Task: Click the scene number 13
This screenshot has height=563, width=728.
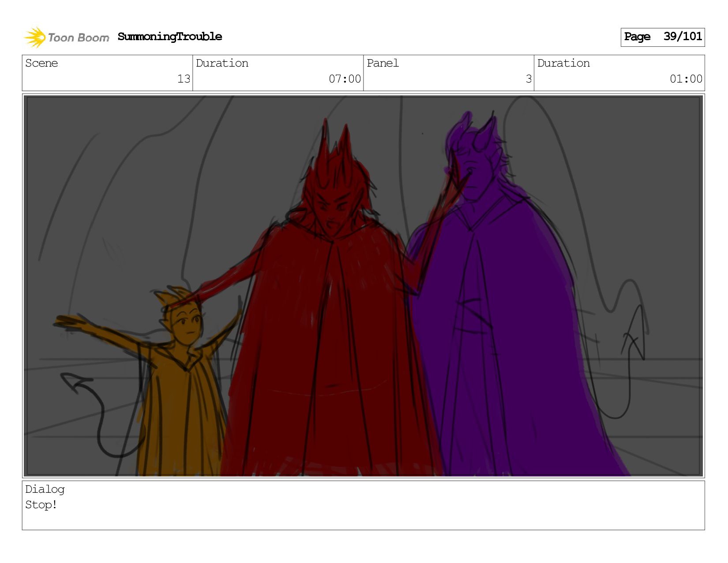Action: pos(184,79)
